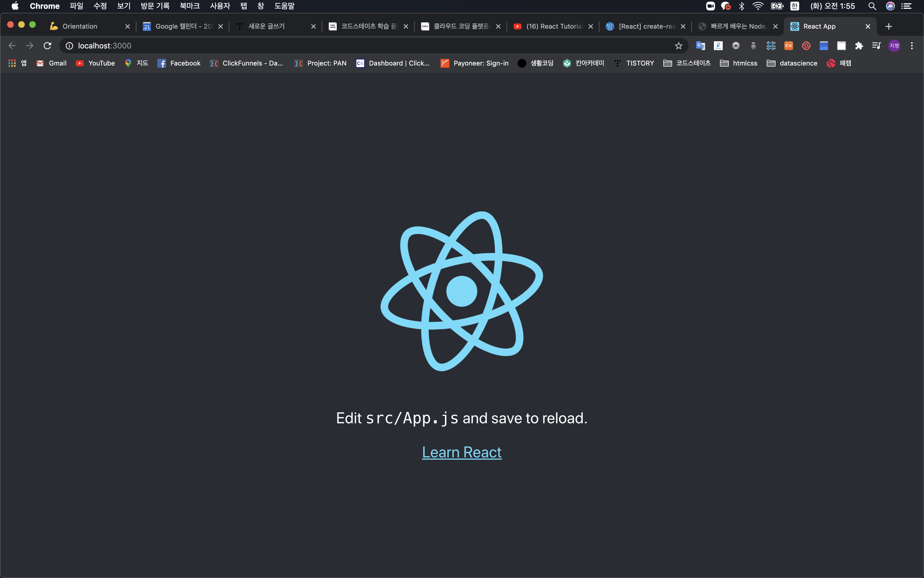Close the React App tab

pyautogui.click(x=868, y=26)
